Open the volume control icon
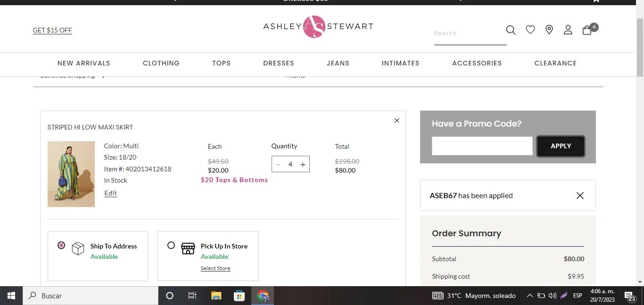Viewport: 644px width, 305px height. point(553,296)
